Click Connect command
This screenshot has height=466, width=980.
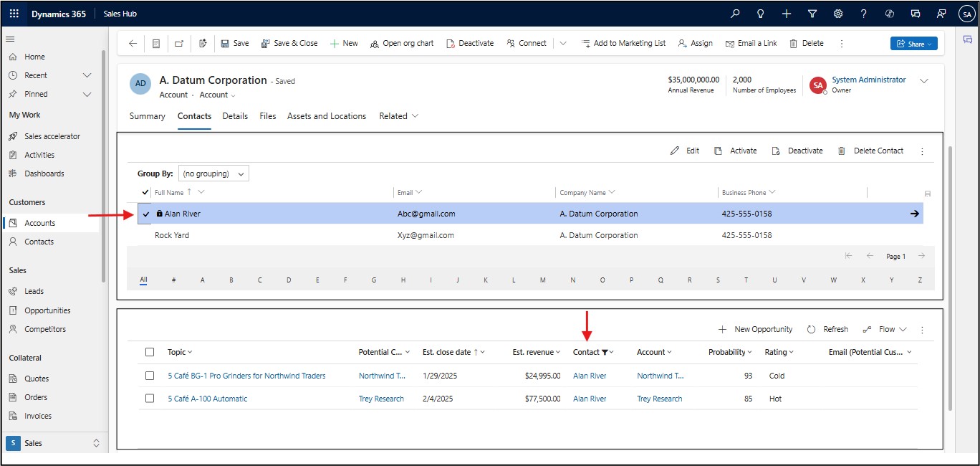[x=527, y=43]
